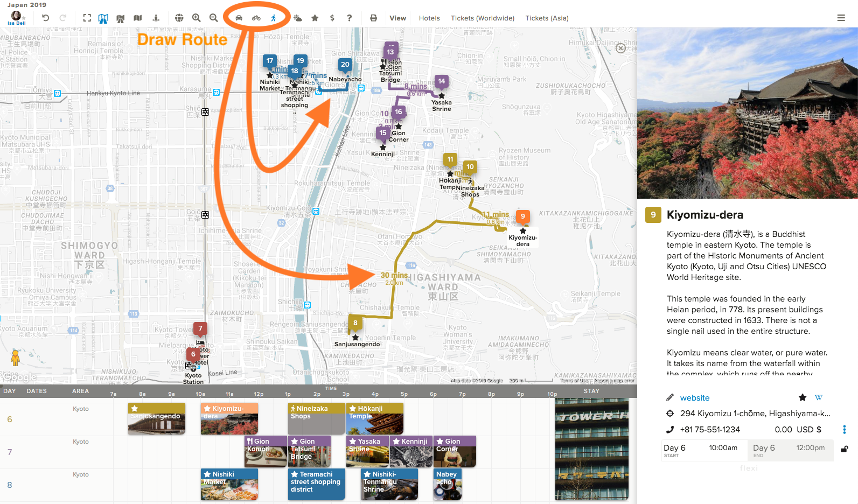Viewport: 858px width, 504px height.
Task: Click map marker 20 Nabeyacho
Action: 345,65
